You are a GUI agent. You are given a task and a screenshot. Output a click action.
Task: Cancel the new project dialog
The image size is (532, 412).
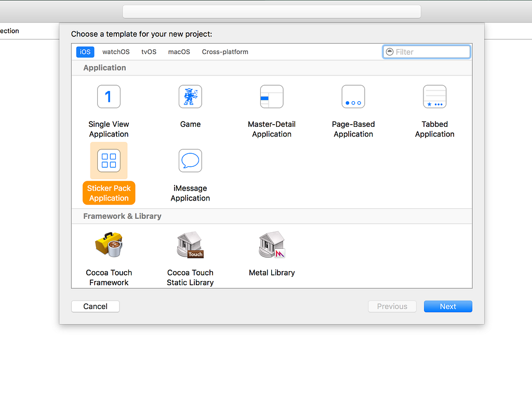click(x=96, y=307)
